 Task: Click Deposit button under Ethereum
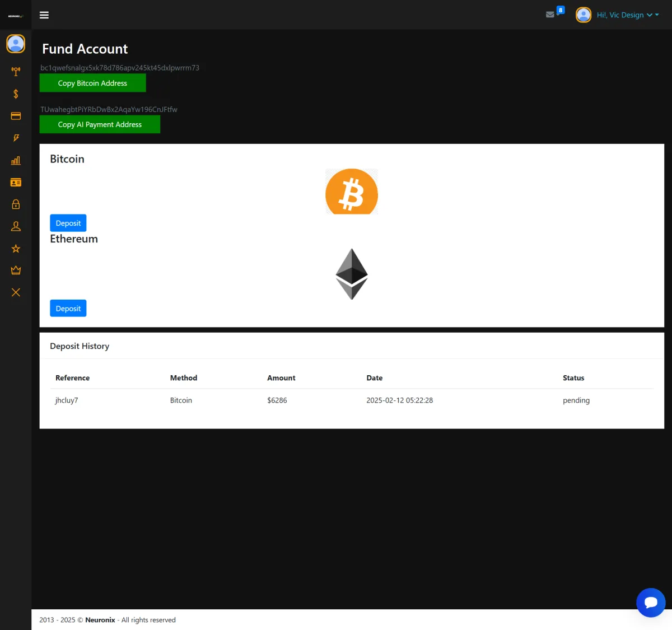click(x=68, y=309)
